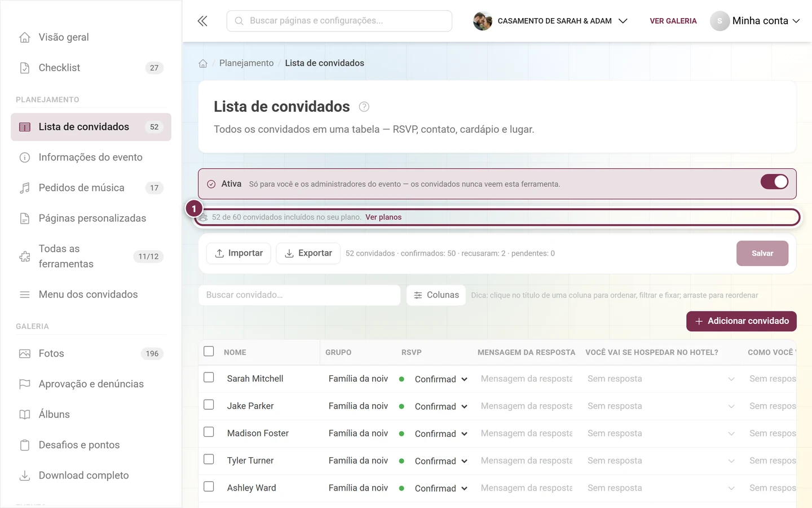Click the Checklist document icon
The height and width of the screenshot is (508, 812).
tap(25, 68)
